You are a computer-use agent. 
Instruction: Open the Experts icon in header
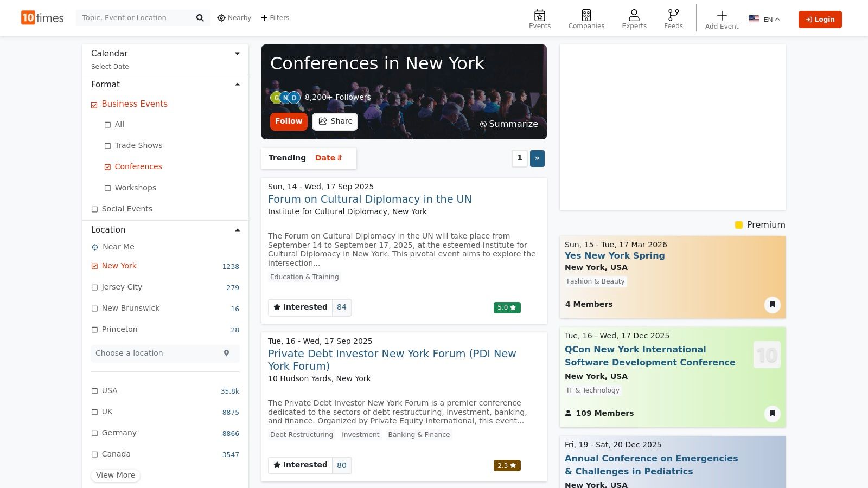(x=634, y=15)
